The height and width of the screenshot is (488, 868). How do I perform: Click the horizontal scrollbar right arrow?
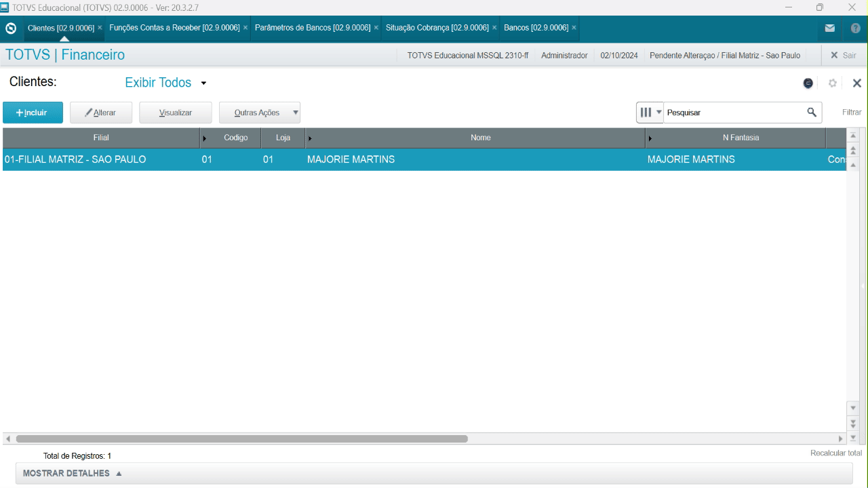click(x=841, y=439)
